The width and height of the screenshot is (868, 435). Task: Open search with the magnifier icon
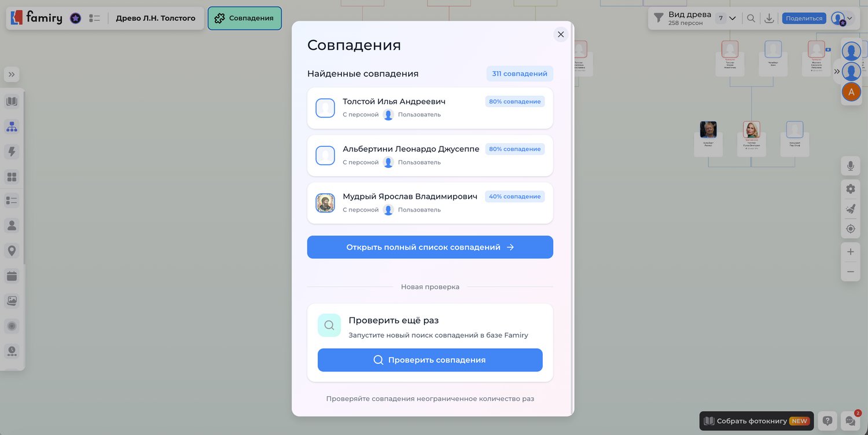[751, 19]
